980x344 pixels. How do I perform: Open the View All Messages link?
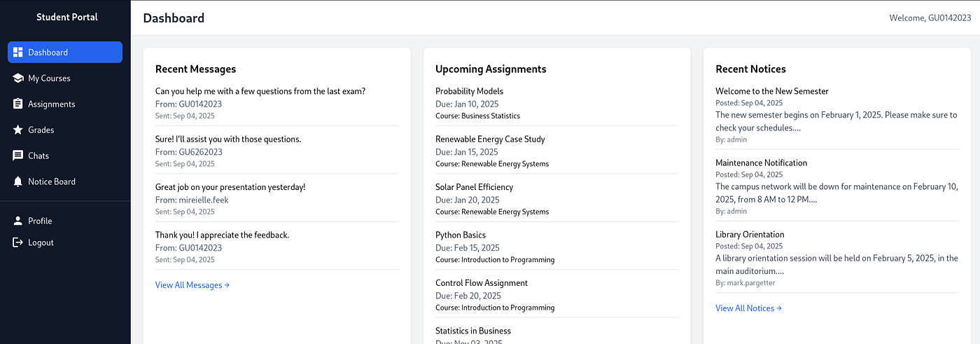tap(192, 285)
